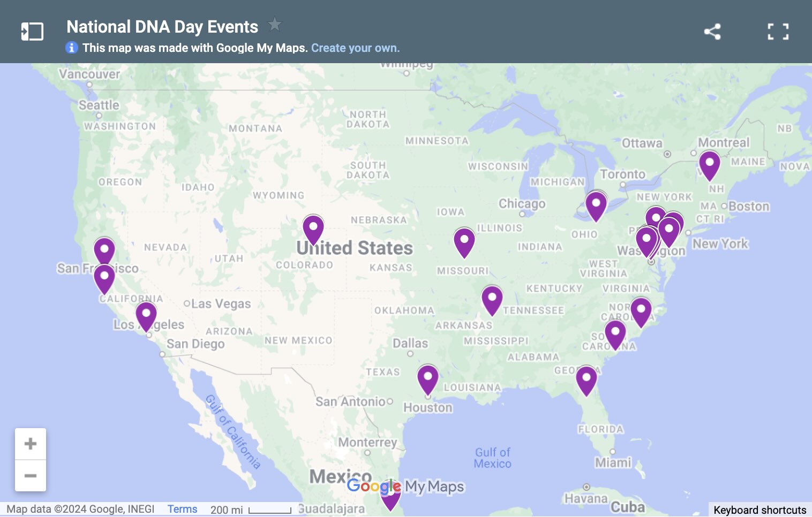The height and width of the screenshot is (517, 812).
Task: Select the purple pin in Missouri
Action: 464,243
